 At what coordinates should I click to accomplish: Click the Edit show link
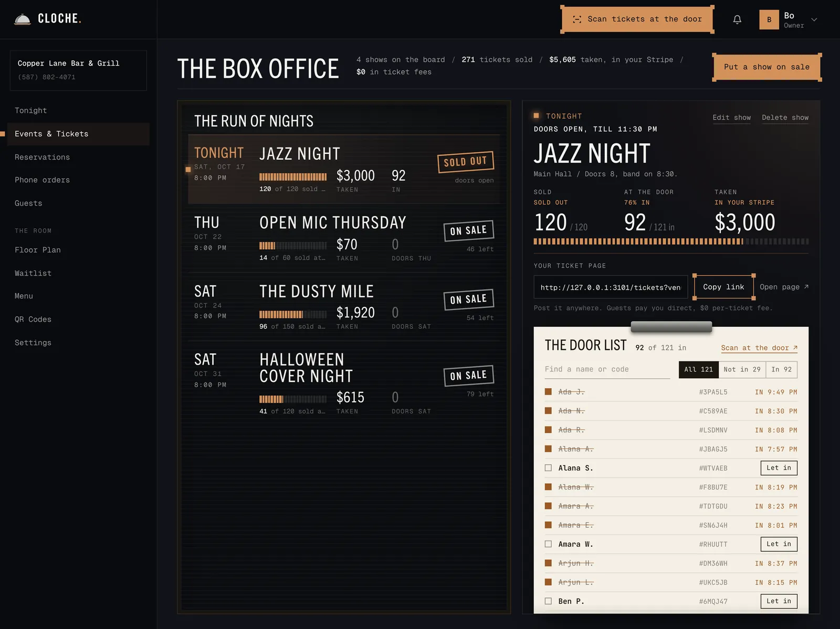(x=731, y=118)
